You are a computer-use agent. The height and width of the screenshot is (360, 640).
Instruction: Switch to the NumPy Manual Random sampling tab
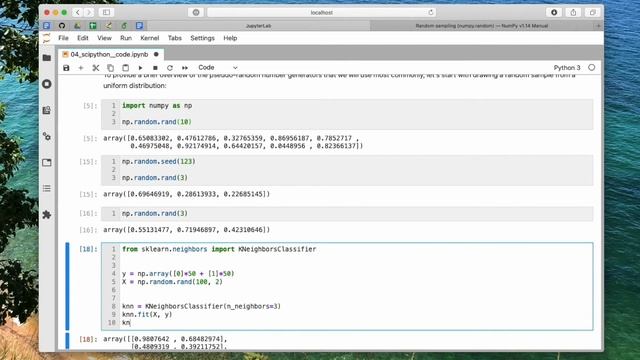pyautogui.click(x=482, y=26)
